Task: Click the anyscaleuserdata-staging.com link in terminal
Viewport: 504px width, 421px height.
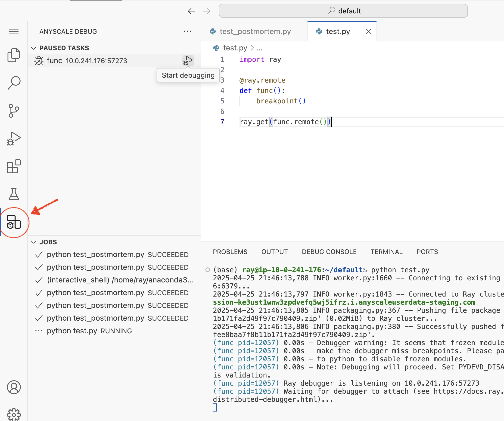Action: point(344,302)
